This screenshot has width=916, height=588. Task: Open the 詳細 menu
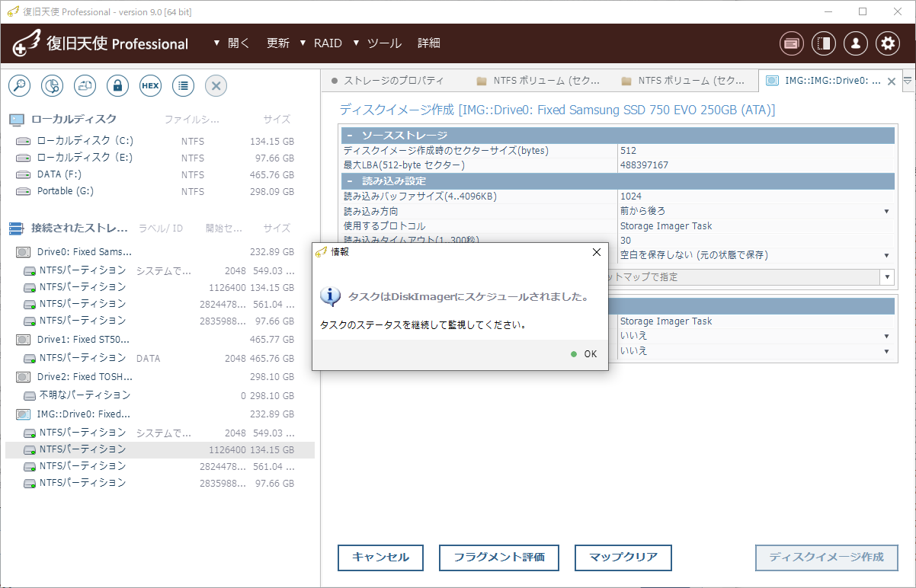tap(429, 43)
